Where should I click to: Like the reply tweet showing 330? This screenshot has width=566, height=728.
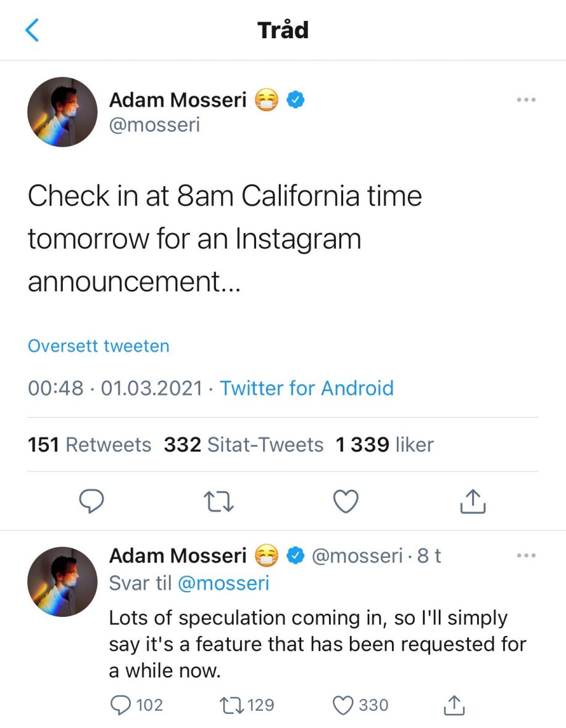coord(361,705)
